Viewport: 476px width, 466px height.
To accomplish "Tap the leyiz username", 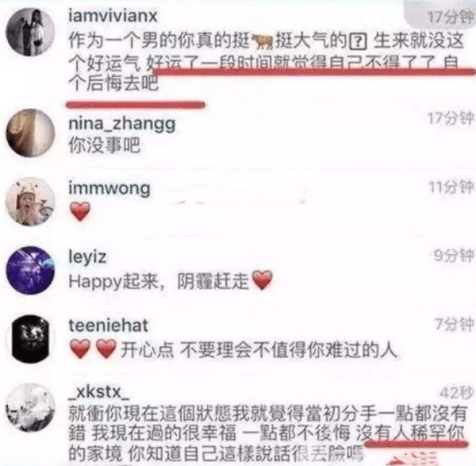I will click(87, 257).
